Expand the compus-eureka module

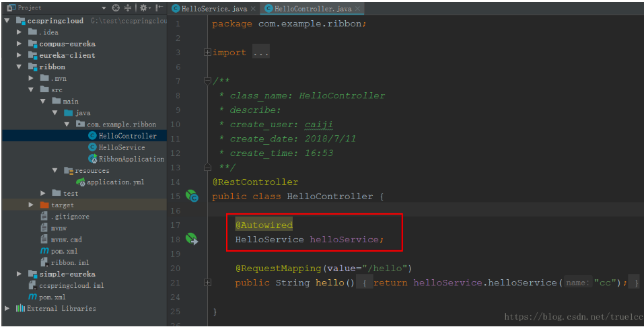click(x=19, y=44)
